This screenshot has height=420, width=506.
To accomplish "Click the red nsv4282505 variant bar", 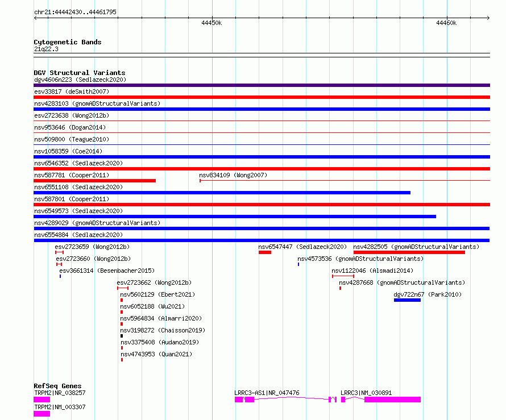I will point(409,252).
